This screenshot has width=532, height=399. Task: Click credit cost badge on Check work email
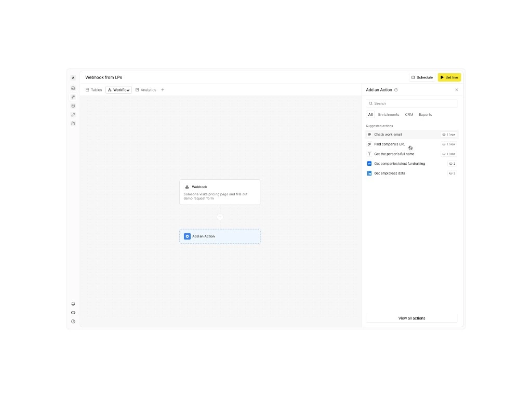pos(448,135)
